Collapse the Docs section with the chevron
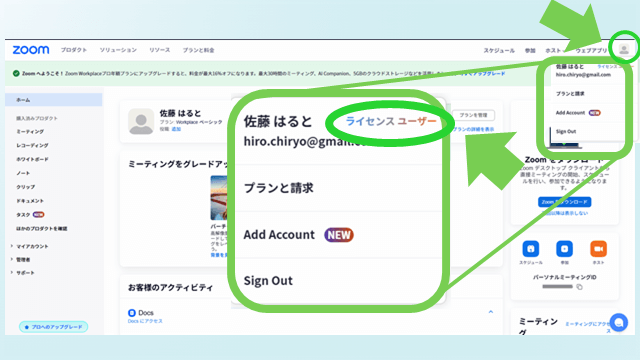 coord(491,312)
